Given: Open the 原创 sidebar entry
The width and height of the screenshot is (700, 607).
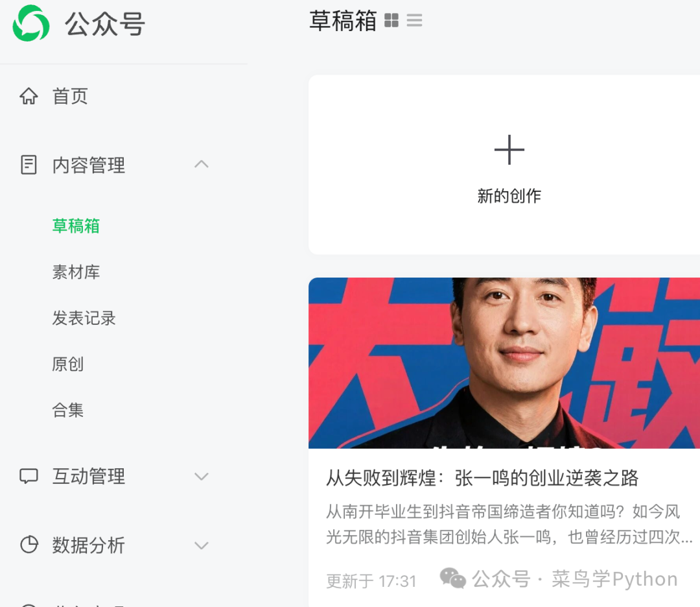Looking at the screenshot, I should tap(68, 364).
